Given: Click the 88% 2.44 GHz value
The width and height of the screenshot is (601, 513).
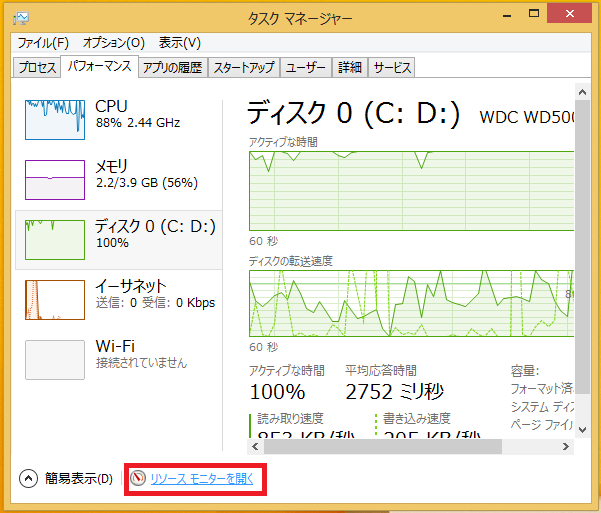Looking at the screenshot, I should (x=138, y=123).
